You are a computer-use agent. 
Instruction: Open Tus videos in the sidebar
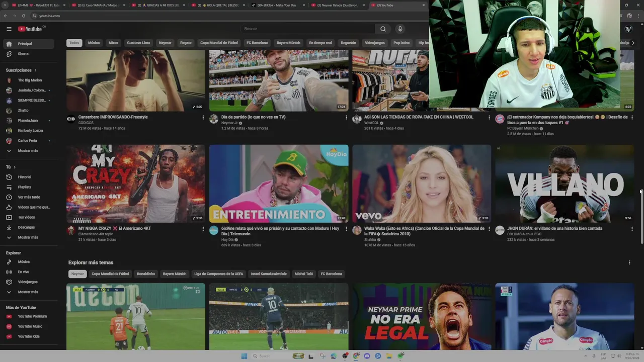29,217
